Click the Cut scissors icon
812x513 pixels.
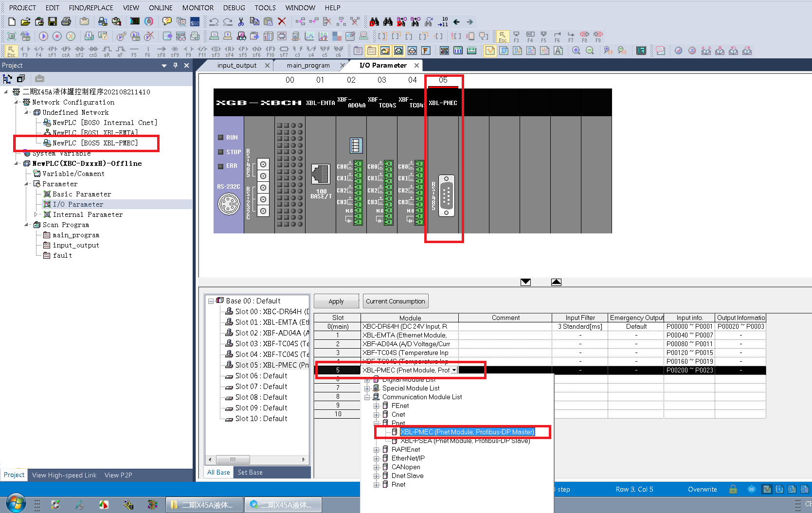tap(241, 22)
